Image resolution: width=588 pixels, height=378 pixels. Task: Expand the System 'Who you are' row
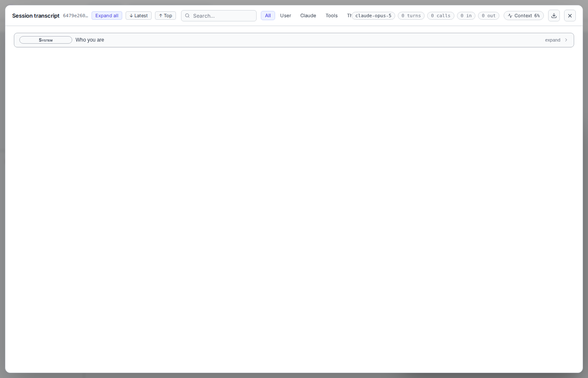pos(294,40)
